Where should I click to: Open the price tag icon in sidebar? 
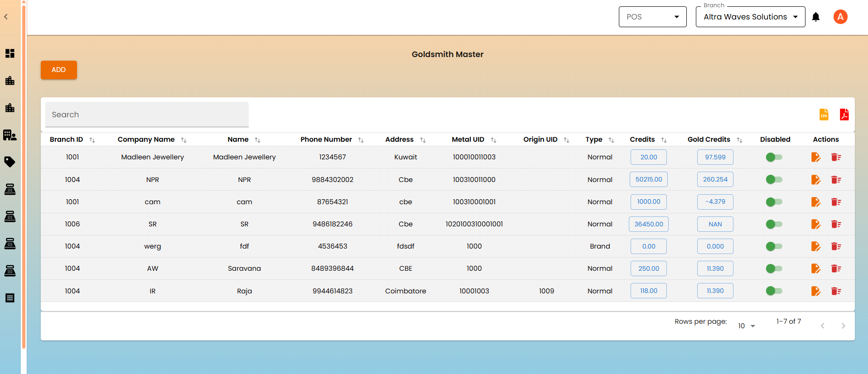click(x=10, y=162)
